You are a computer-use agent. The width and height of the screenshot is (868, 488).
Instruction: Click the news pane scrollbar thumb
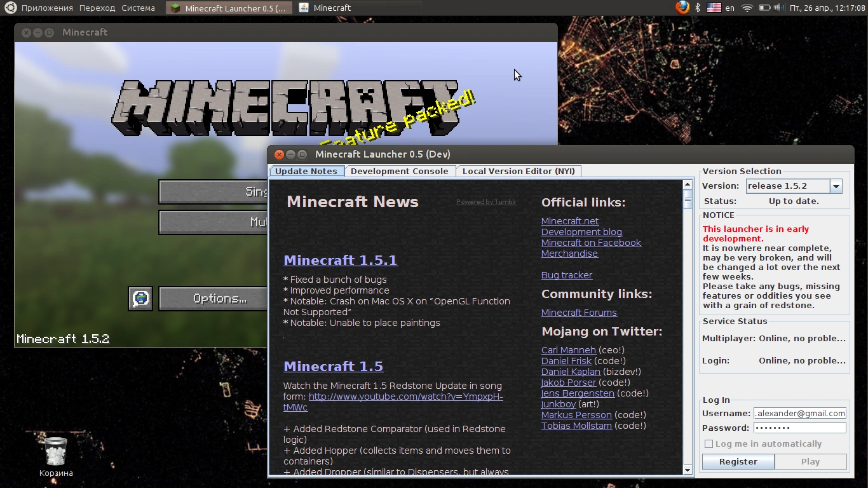688,200
